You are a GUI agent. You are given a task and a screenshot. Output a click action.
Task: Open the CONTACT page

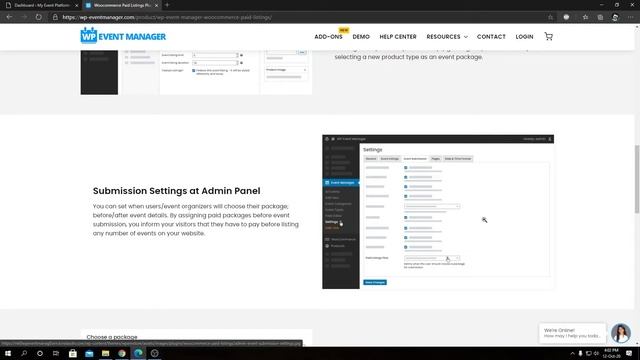[x=491, y=37]
